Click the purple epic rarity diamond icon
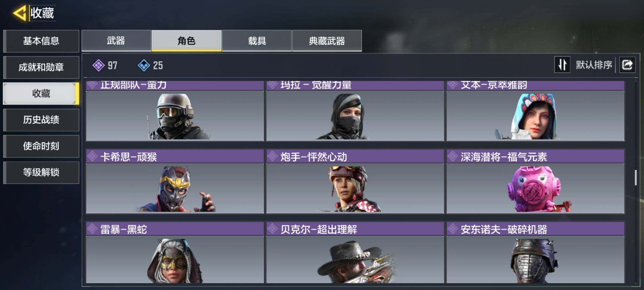The height and width of the screenshot is (290, 644). point(98,65)
